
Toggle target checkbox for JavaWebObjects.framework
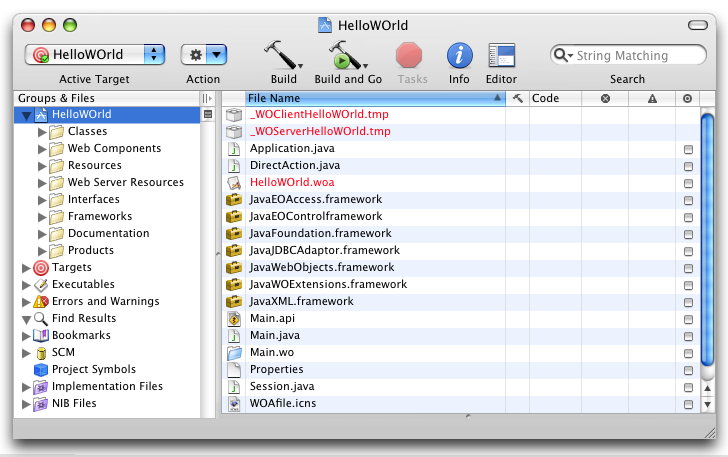688,268
